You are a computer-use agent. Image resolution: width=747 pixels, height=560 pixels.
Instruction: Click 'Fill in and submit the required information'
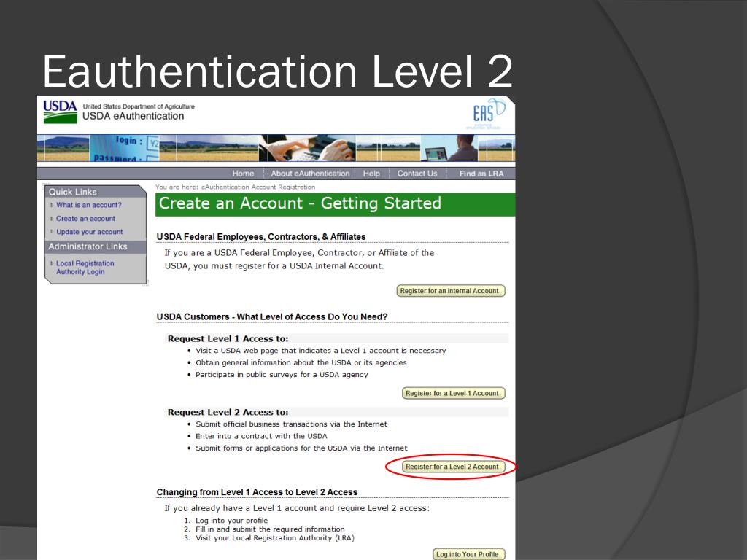(270, 529)
